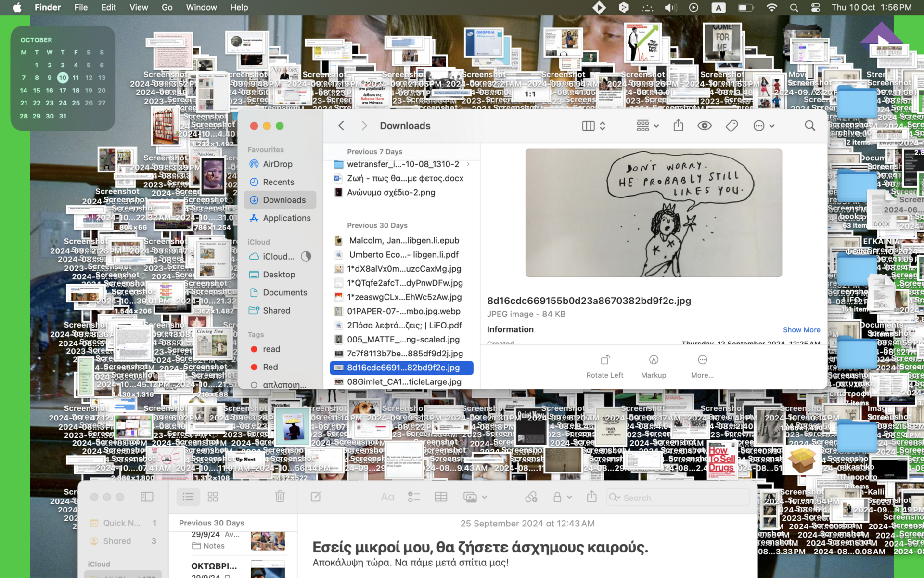
Task: Expand the wetransfer folder chevron
Action: coord(468,164)
